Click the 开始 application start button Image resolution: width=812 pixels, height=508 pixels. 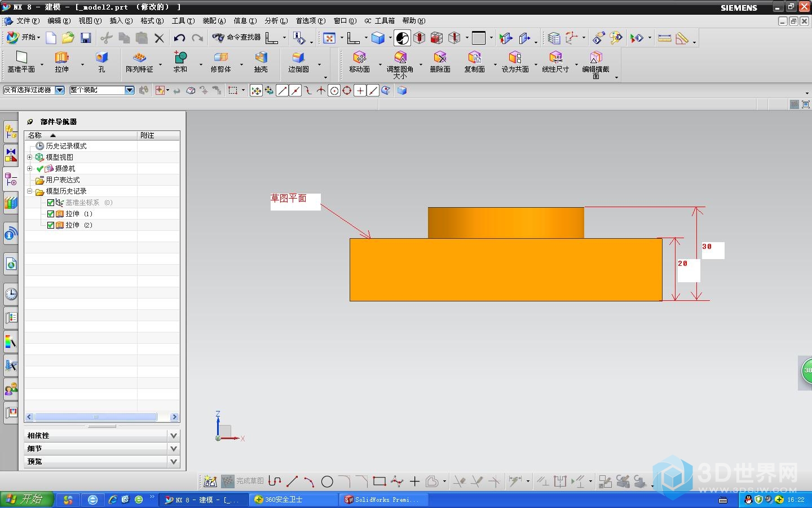(x=23, y=38)
